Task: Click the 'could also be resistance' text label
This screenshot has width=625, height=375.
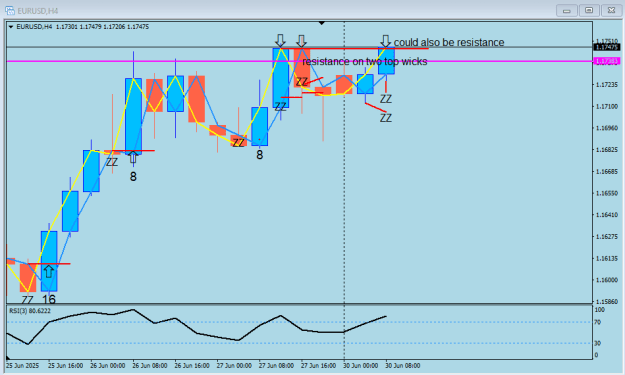Action: coord(449,42)
